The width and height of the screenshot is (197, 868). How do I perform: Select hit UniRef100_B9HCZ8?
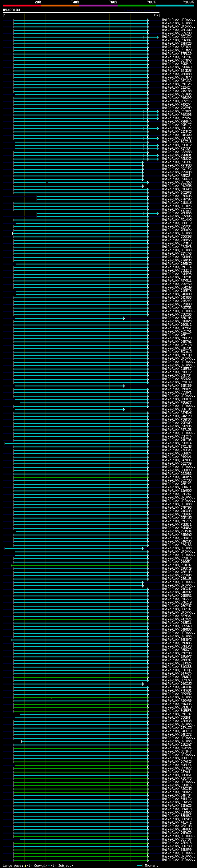point(177,43)
